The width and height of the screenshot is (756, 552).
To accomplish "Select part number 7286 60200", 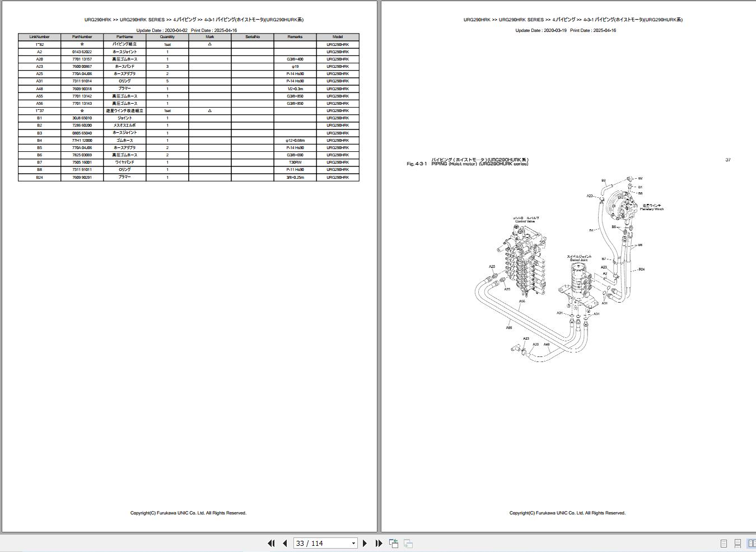I will point(82,126).
